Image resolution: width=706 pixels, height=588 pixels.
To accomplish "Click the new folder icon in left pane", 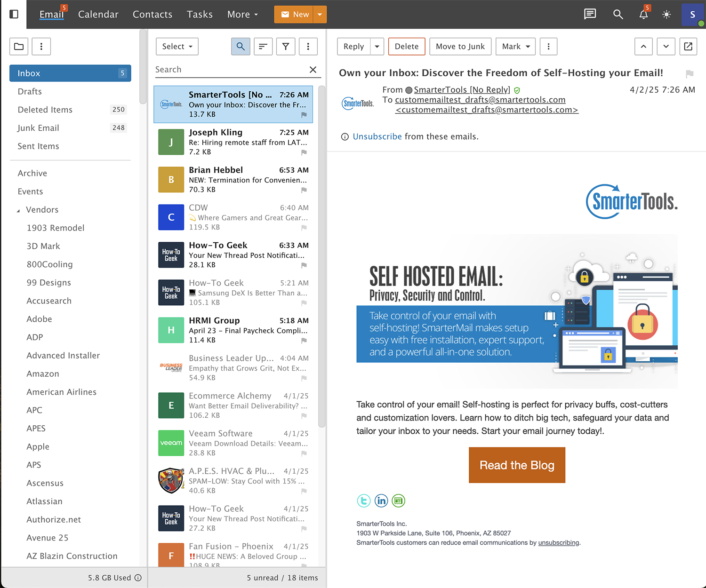I will pos(18,46).
